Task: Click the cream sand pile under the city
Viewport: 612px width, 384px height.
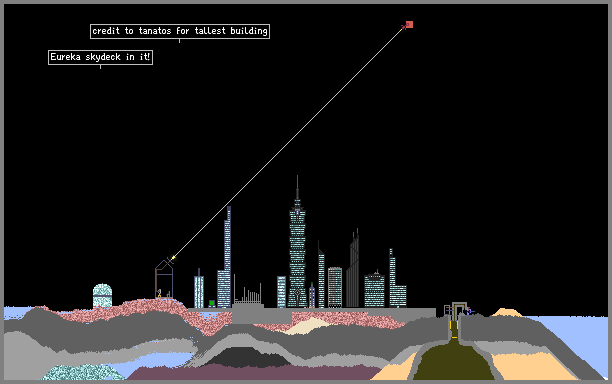Action: (x=308, y=326)
